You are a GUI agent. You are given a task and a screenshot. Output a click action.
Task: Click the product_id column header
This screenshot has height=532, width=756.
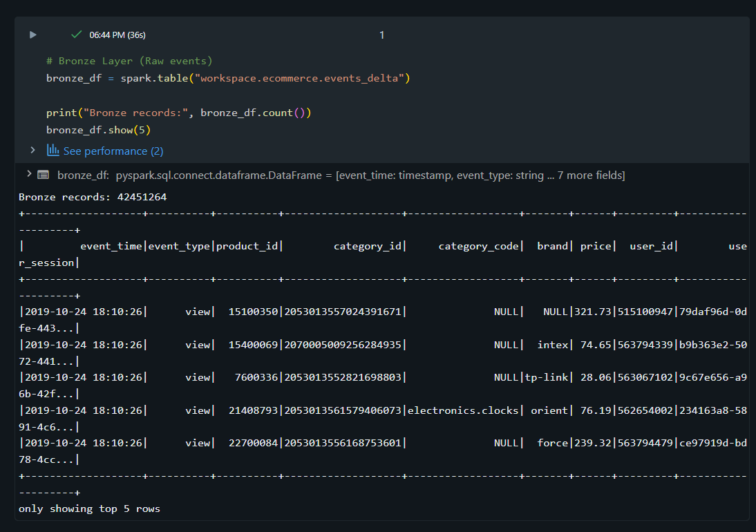pos(247,246)
